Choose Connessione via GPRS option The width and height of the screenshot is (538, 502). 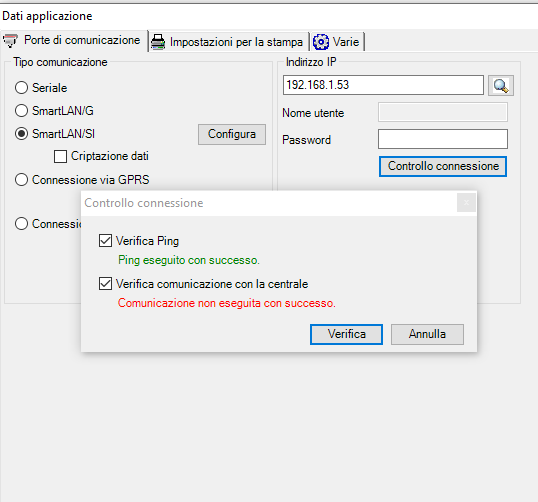[x=21, y=179]
